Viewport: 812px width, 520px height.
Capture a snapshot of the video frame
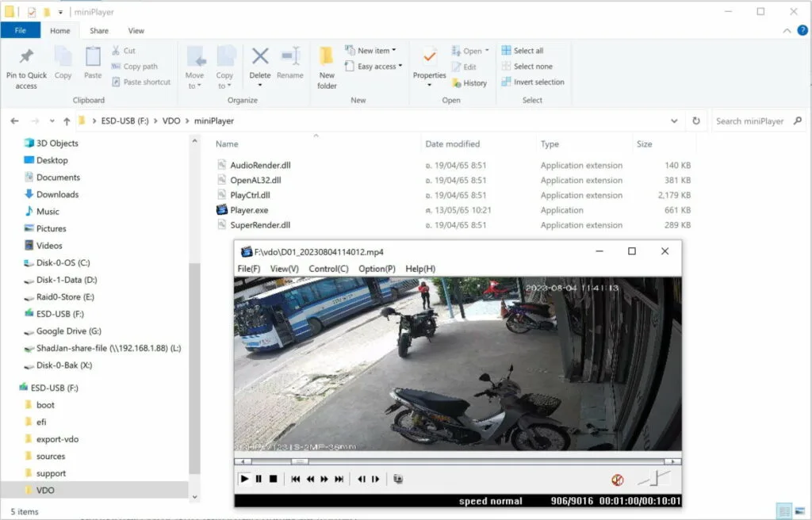pos(398,479)
